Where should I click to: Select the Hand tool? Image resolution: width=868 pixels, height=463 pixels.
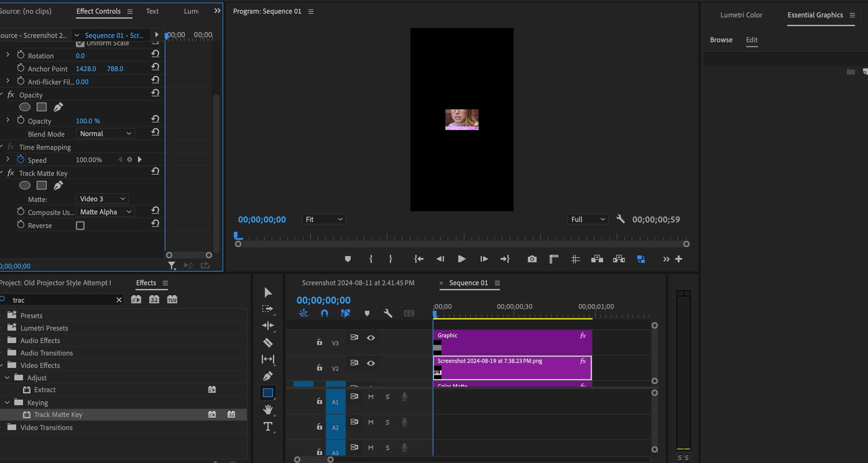pos(268,410)
